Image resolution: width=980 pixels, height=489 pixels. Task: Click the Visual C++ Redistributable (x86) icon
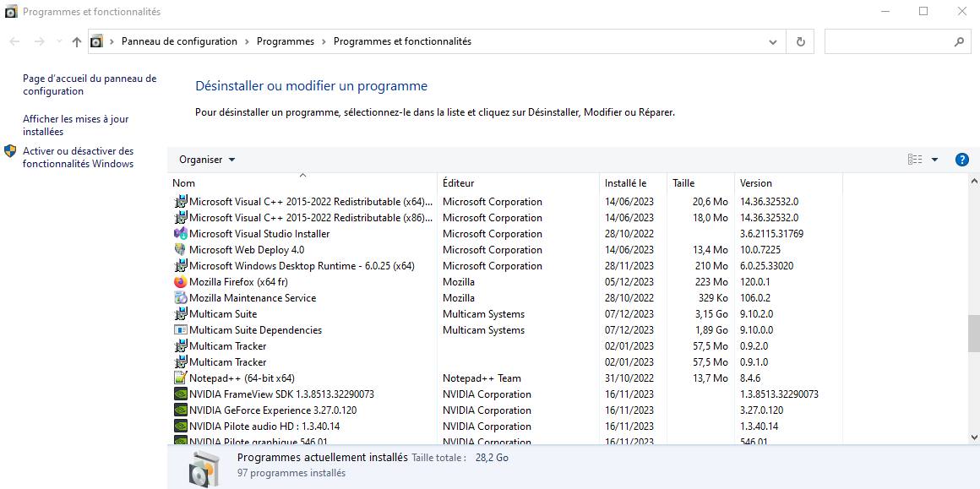tap(180, 218)
